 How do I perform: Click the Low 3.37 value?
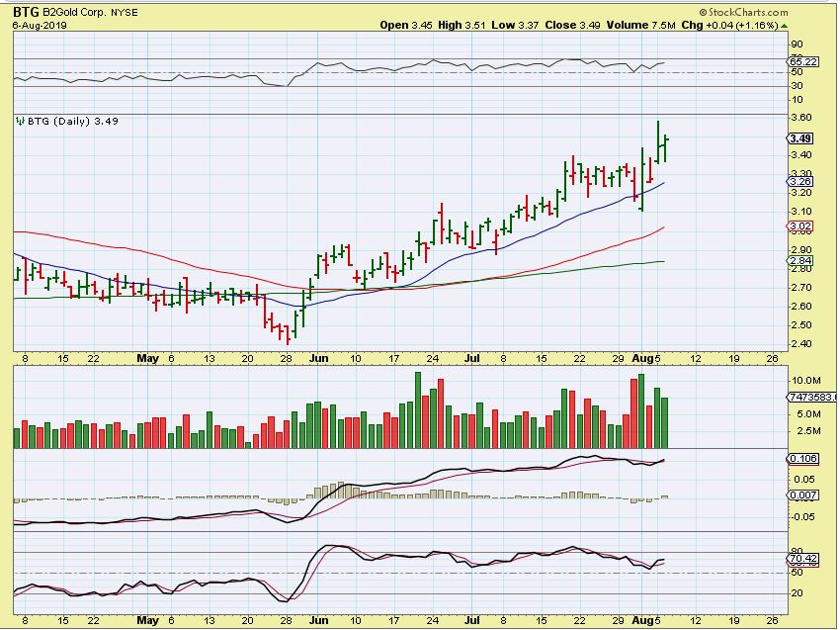[x=515, y=25]
